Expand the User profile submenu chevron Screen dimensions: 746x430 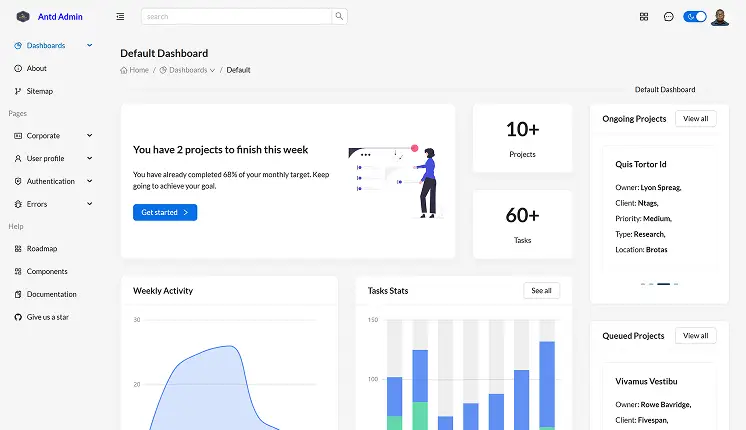coord(89,158)
